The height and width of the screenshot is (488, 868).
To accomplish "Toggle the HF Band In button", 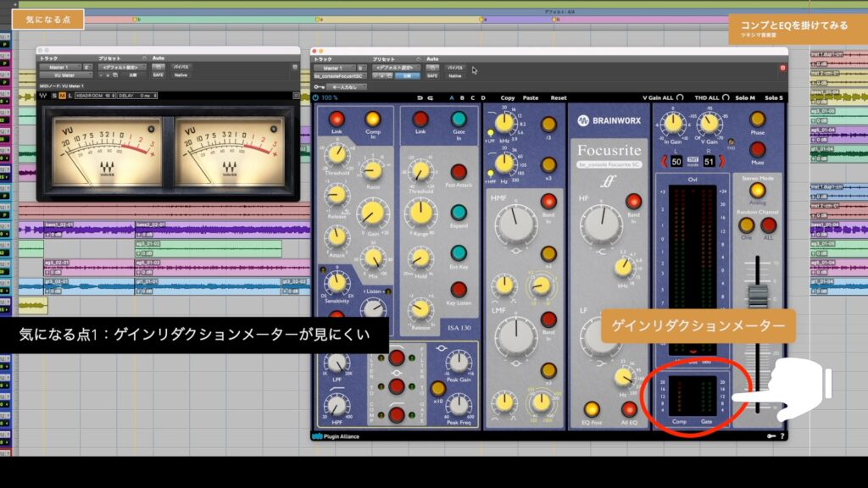I will (633, 201).
